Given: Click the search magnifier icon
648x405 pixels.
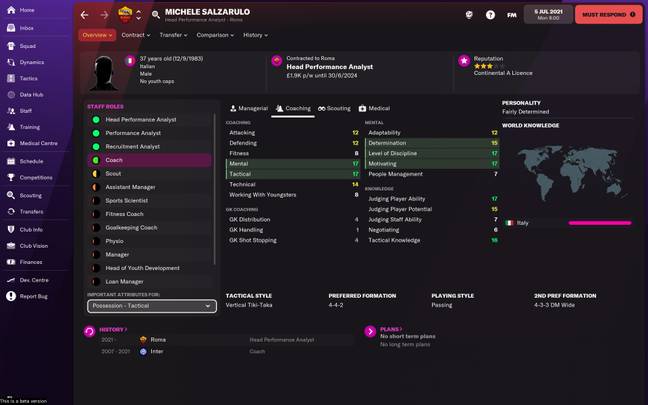Looking at the screenshot, I should pos(156,15).
